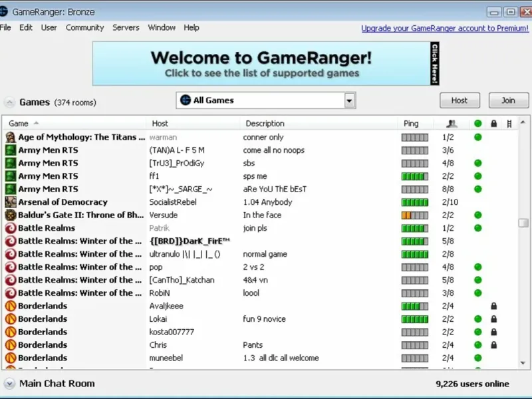Click the Age of Mythology game icon
The width and height of the screenshot is (532, 399).
11,137
